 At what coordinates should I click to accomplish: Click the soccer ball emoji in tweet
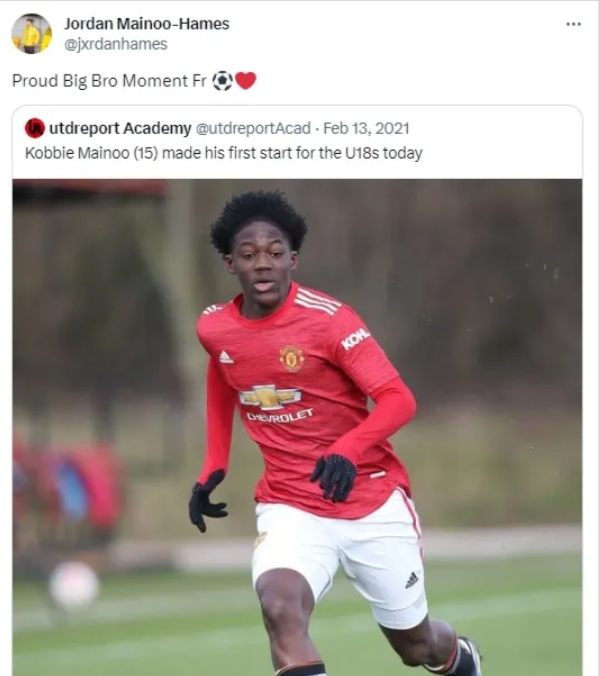tap(223, 81)
